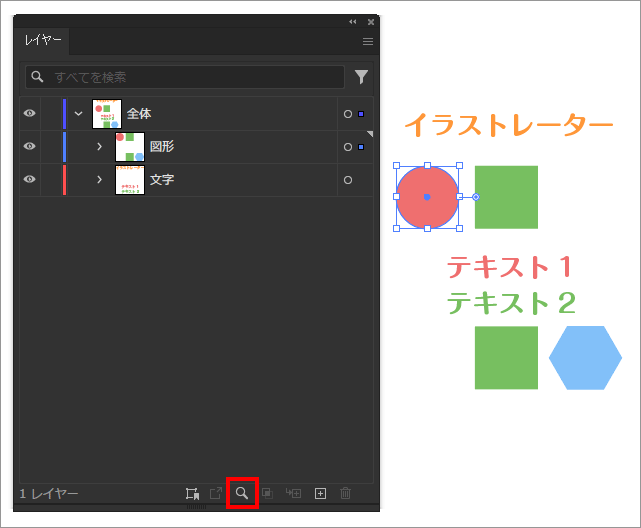Open the Layers panel hamburger menu
The image size is (641, 528).
pyautogui.click(x=368, y=41)
